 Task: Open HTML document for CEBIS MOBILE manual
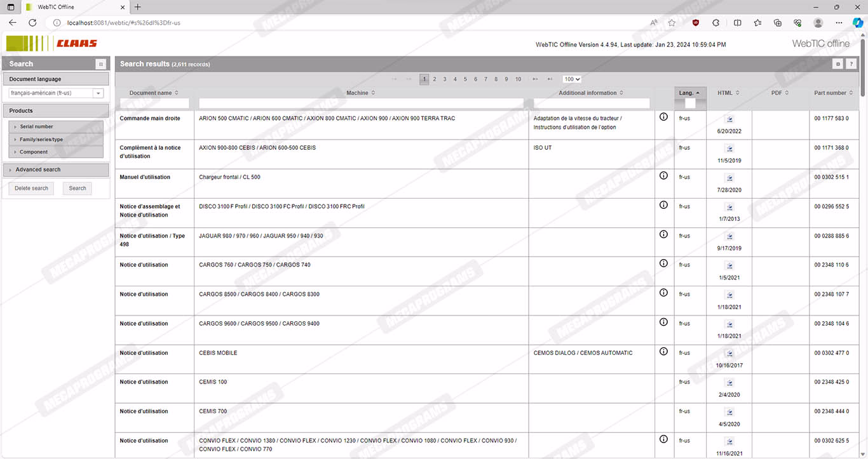(729, 354)
